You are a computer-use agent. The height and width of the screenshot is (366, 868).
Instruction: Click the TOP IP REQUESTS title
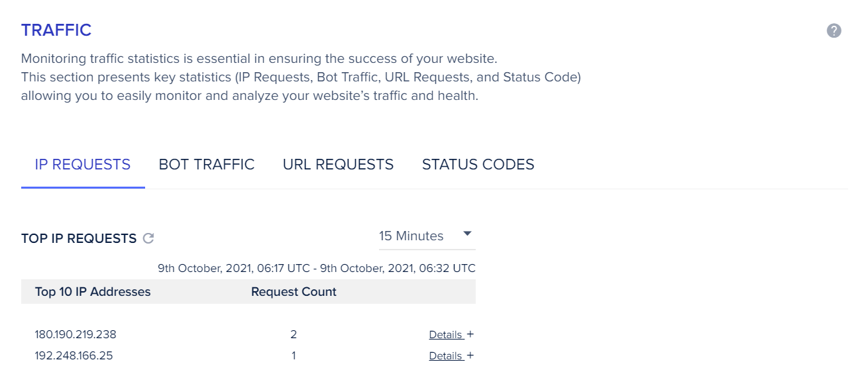[x=79, y=239]
